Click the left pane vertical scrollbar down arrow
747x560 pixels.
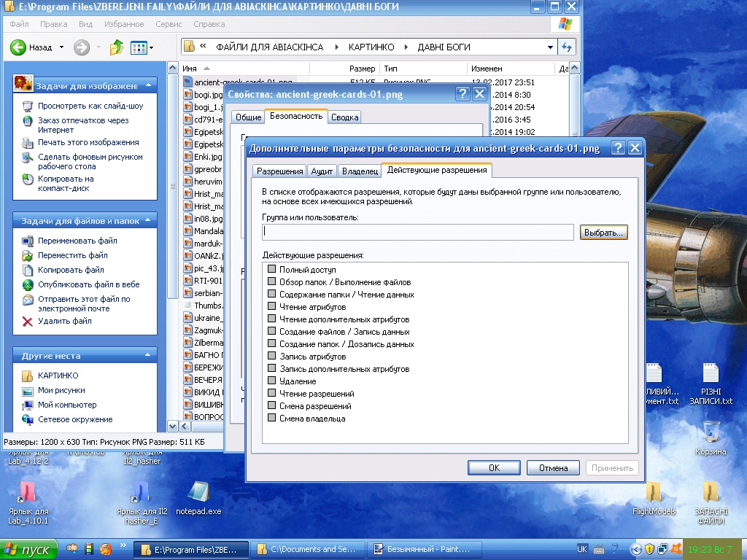(172, 426)
